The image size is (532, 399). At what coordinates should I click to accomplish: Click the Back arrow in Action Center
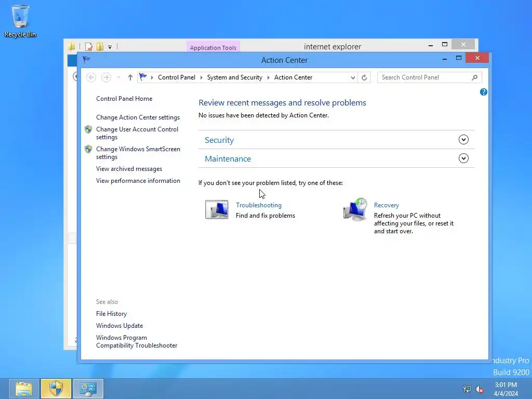point(91,77)
